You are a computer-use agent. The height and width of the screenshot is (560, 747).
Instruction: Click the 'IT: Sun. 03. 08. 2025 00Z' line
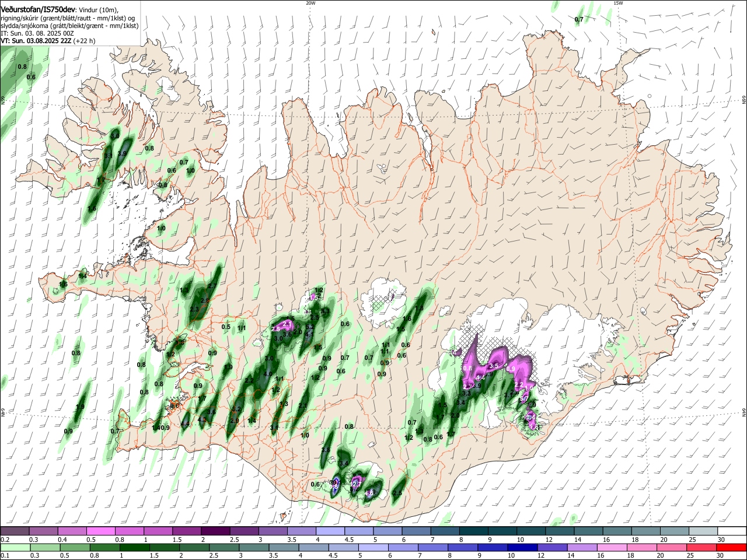(x=37, y=33)
